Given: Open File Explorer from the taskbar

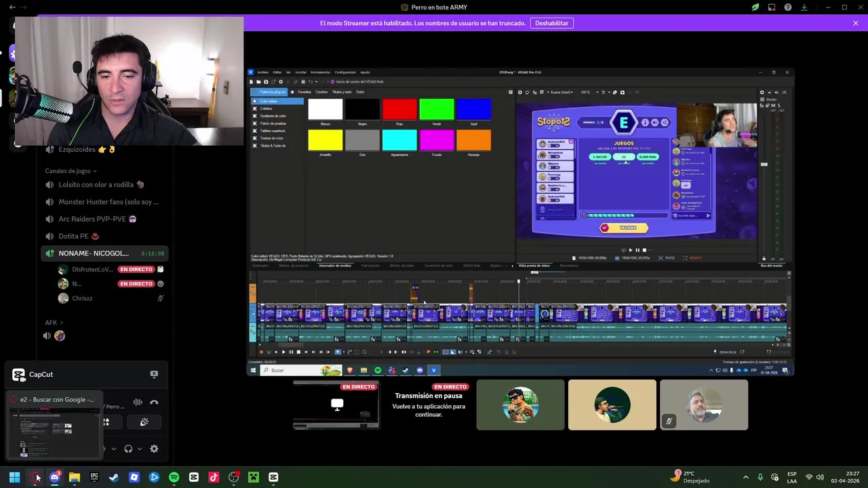Looking at the screenshot, I should (75, 477).
